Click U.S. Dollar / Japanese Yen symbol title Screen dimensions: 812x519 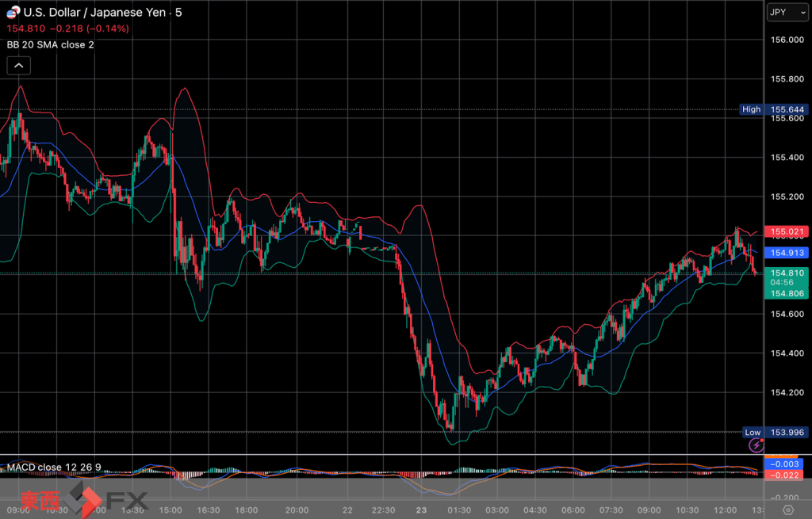click(x=94, y=13)
